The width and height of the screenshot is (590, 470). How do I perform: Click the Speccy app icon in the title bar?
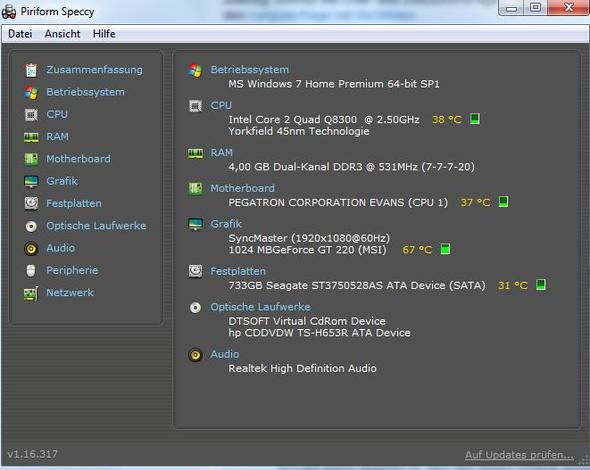click(9, 11)
